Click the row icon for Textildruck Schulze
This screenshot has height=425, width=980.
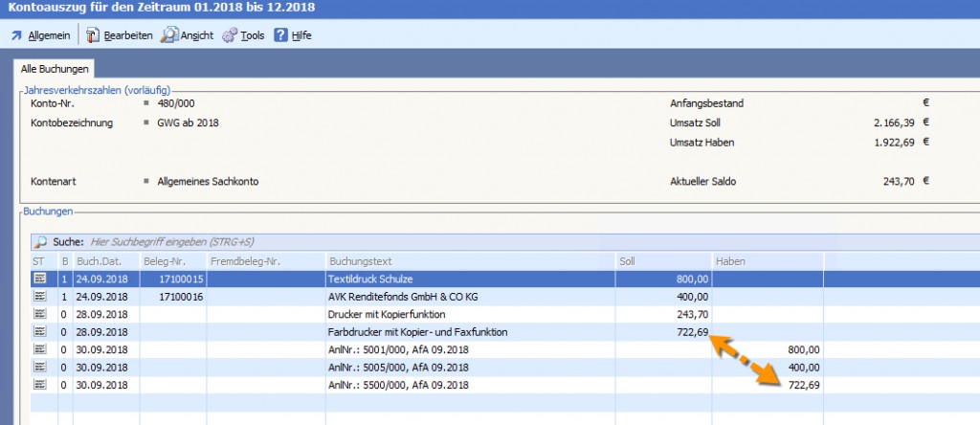(40, 279)
